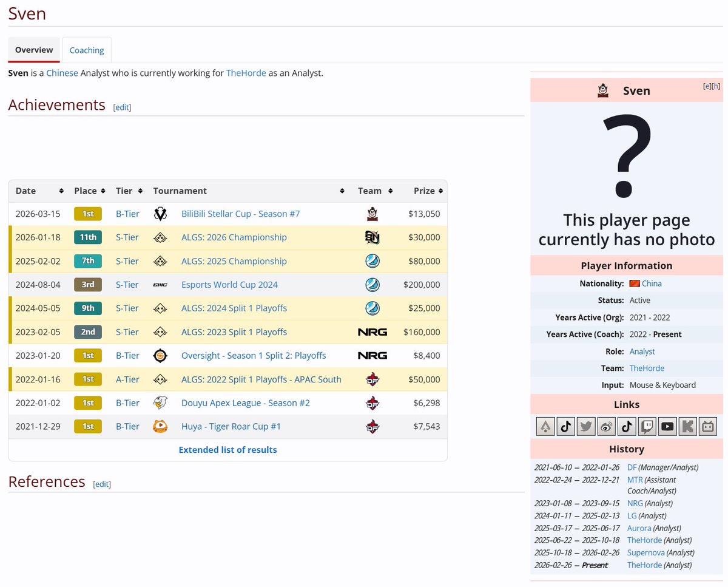
Task: Open the Kick link icon
Action: [687, 427]
